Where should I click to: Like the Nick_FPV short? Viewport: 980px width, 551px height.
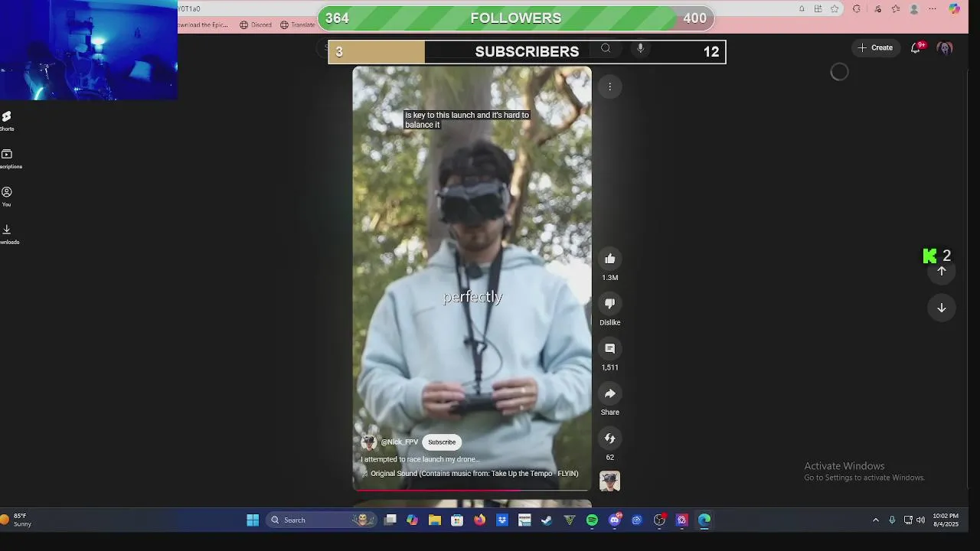(x=609, y=259)
